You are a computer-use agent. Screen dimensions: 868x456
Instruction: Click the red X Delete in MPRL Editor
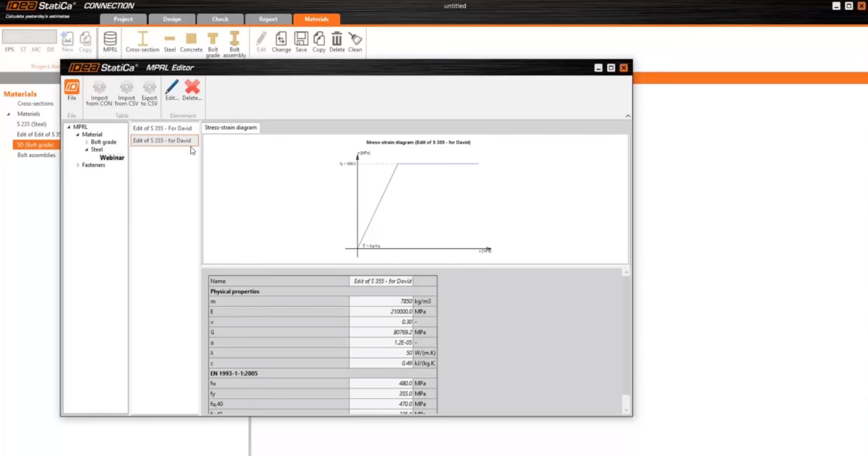(x=192, y=90)
